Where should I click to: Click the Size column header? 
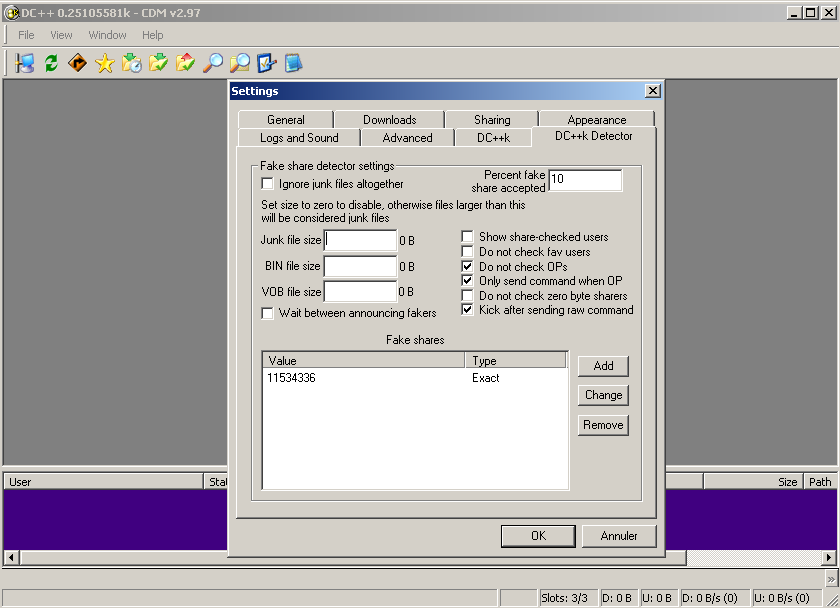[x=754, y=482]
